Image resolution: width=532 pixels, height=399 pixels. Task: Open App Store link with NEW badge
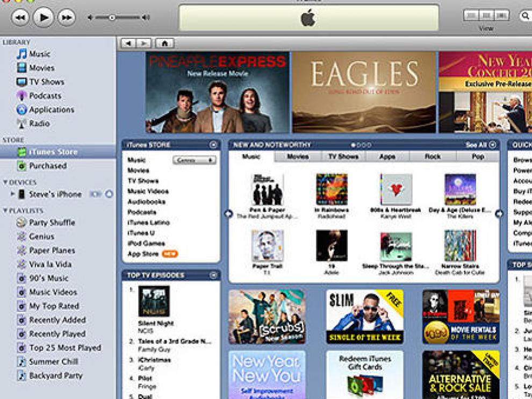[x=153, y=254]
